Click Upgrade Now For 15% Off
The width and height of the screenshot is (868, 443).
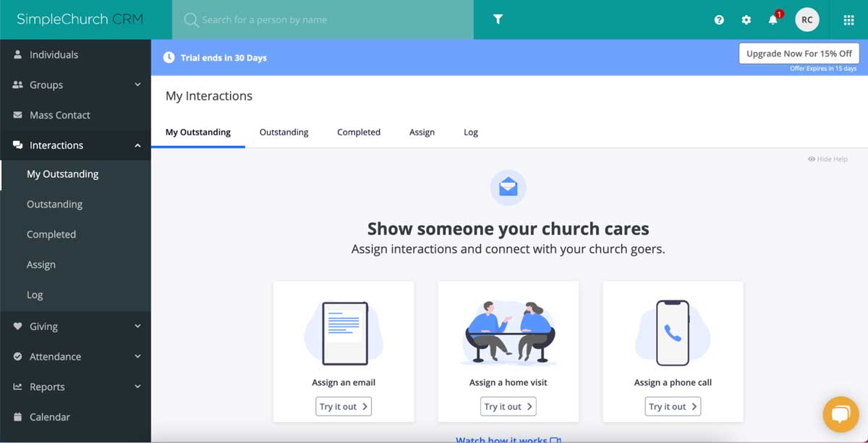[x=799, y=53]
